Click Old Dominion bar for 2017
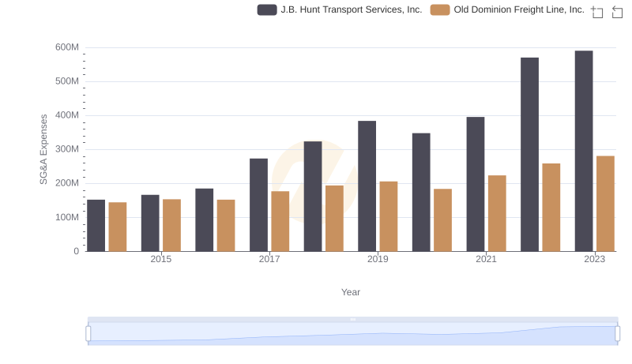Image resolution: width=632 pixels, height=364 pixels. (280, 221)
